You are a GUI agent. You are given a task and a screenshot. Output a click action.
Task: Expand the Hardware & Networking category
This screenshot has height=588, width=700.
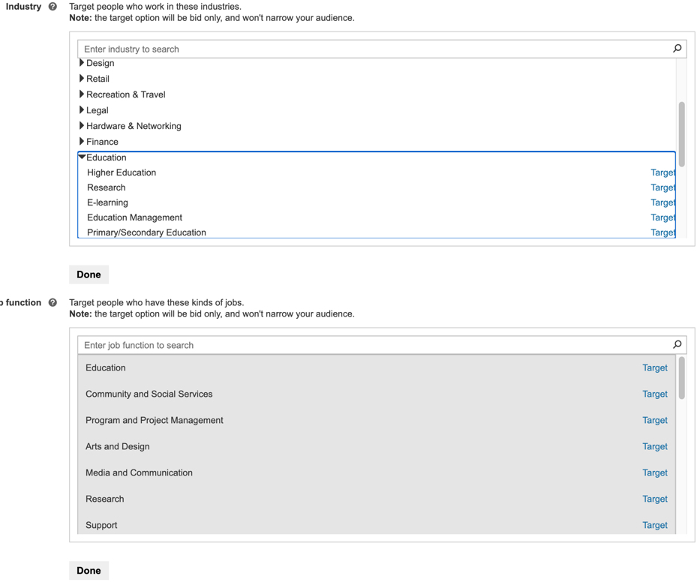[x=82, y=126]
